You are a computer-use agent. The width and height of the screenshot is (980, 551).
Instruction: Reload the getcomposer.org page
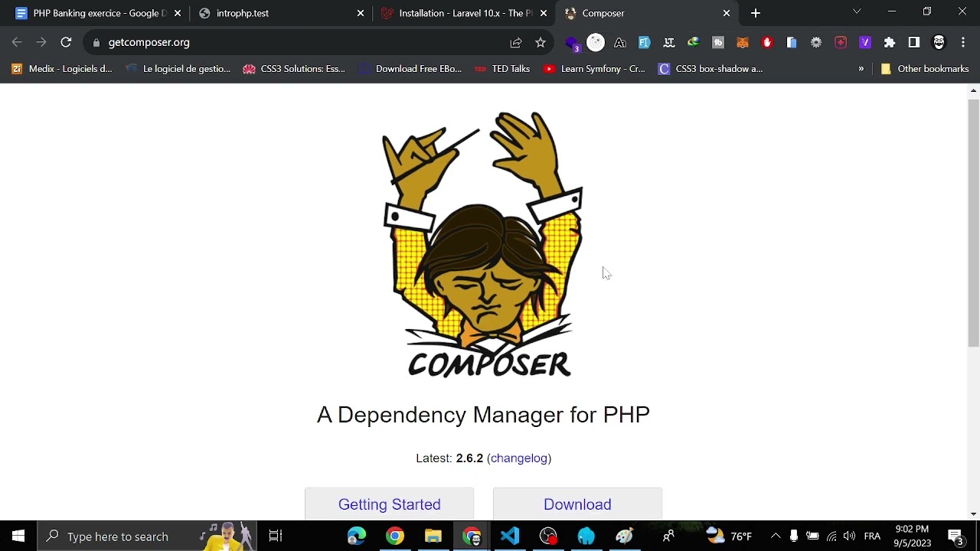tap(66, 43)
